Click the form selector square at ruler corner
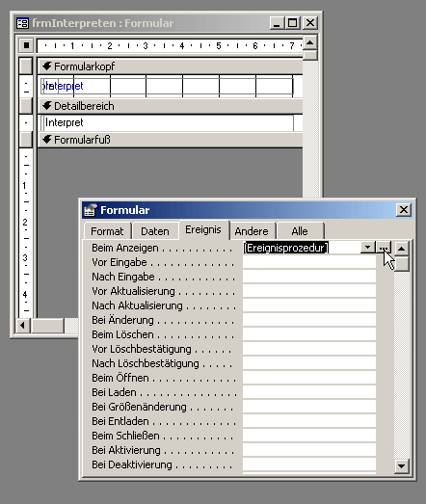 point(26,45)
